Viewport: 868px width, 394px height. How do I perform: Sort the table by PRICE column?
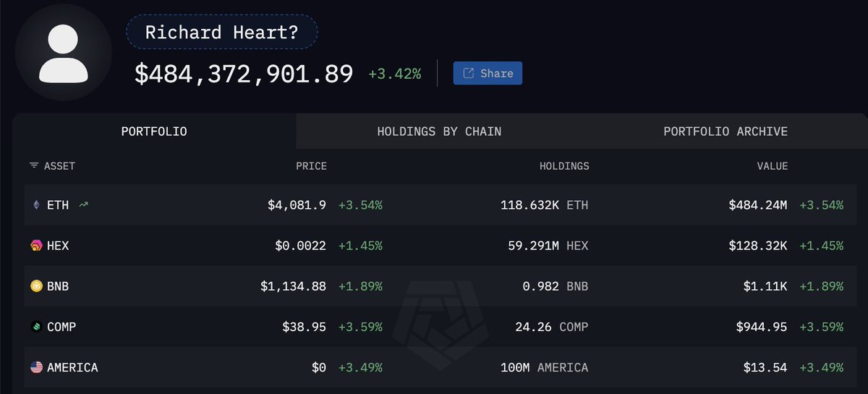coord(311,166)
